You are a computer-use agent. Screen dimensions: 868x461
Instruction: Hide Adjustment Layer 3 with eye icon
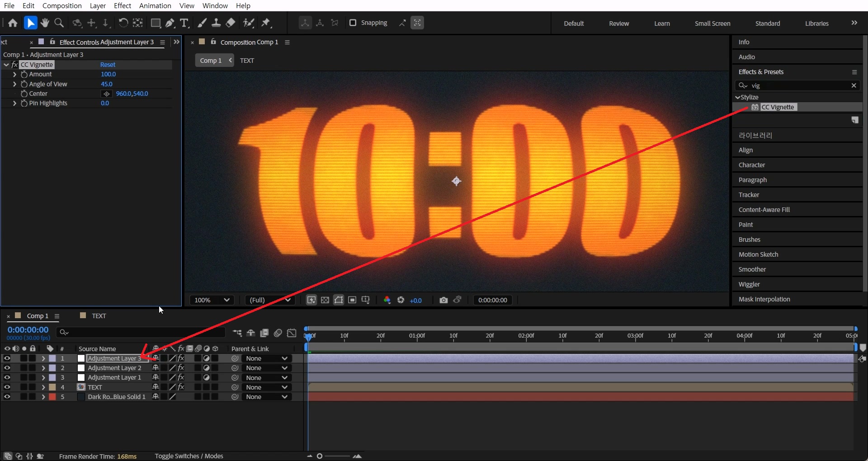click(7, 358)
